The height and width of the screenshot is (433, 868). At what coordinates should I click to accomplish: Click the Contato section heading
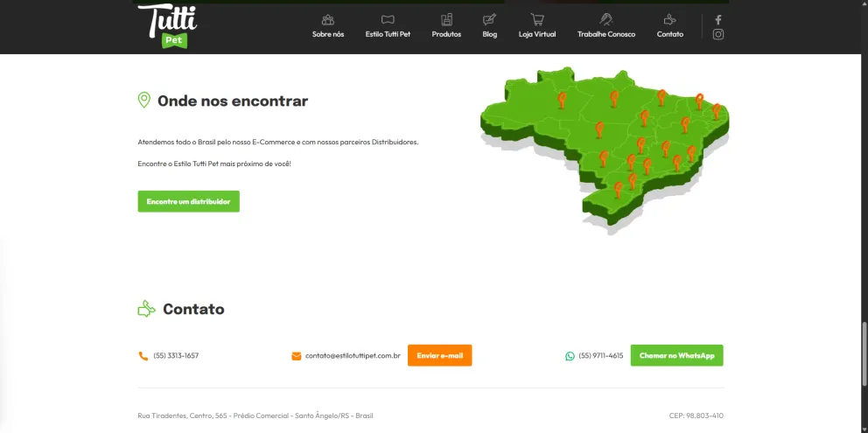click(x=193, y=309)
